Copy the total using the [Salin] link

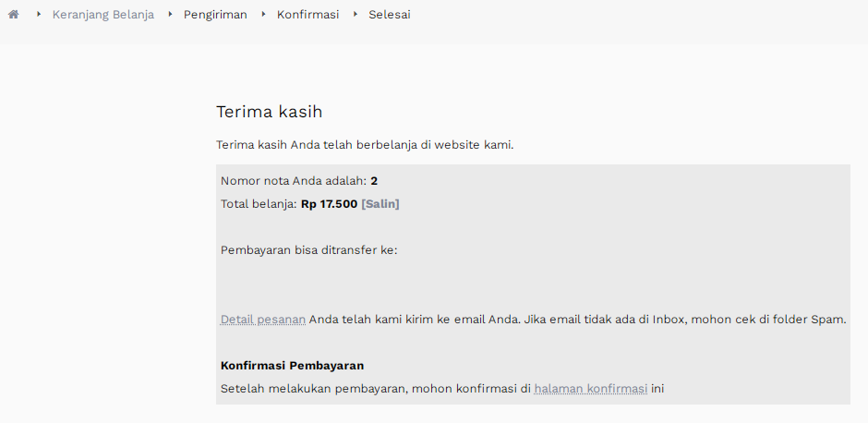(x=380, y=204)
